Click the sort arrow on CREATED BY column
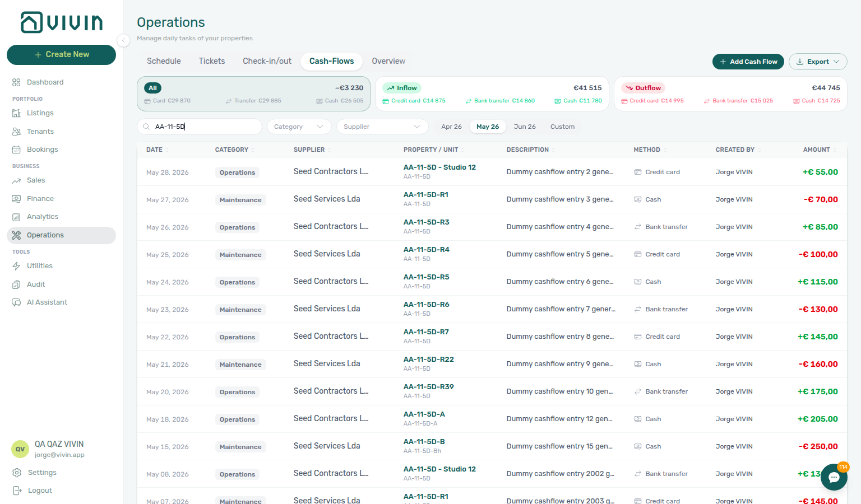 click(760, 150)
